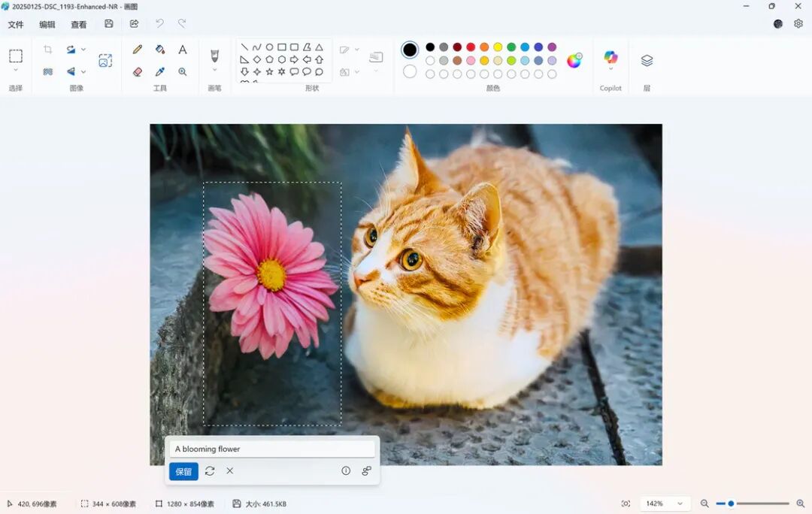This screenshot has height=514, width=812.
Task: Regenerate the fill result
Action: [x=210, y=471]
